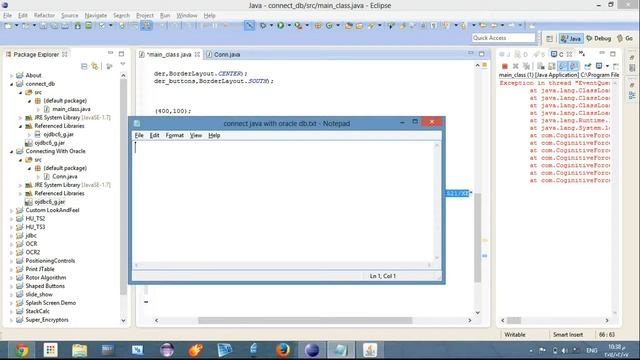Expand the About project
The height and width of the screenshot is (360, 640).
12,76
